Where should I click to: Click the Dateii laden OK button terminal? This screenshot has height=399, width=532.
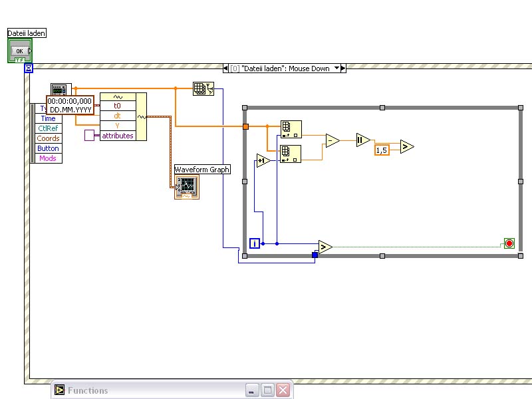tap(20, 51)
